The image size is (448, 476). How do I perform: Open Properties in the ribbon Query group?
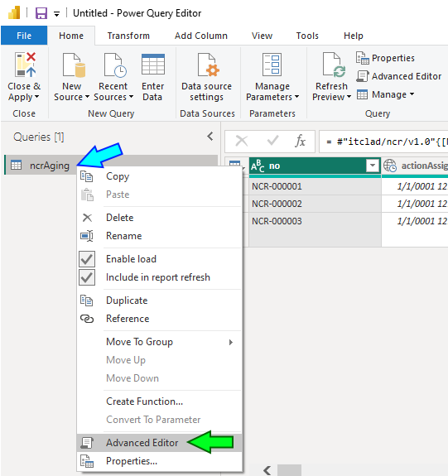pos(385,58)
